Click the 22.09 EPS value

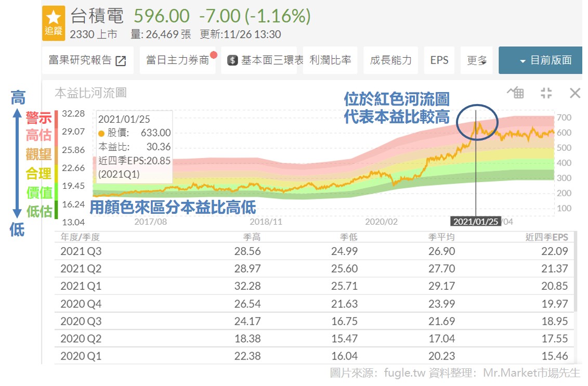pos(555,251)
